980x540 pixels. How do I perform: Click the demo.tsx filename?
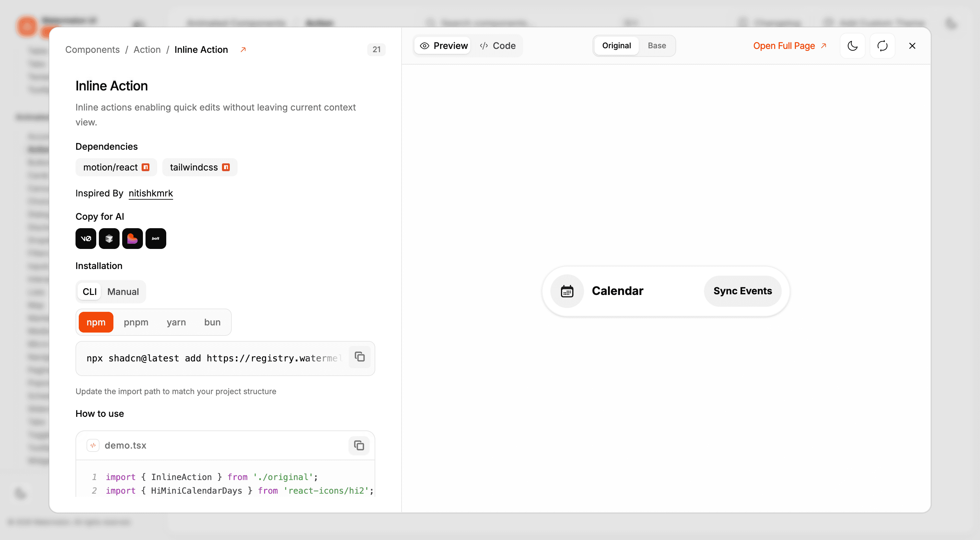coord(125,445)
